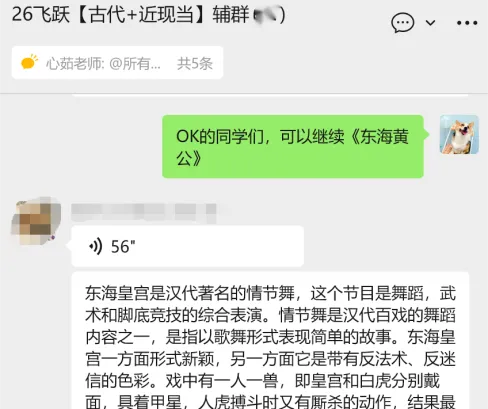The height and width of the screenshot is (409, 488).
Task: Play the 56-second voice message
Action: (x=188, y=246)
